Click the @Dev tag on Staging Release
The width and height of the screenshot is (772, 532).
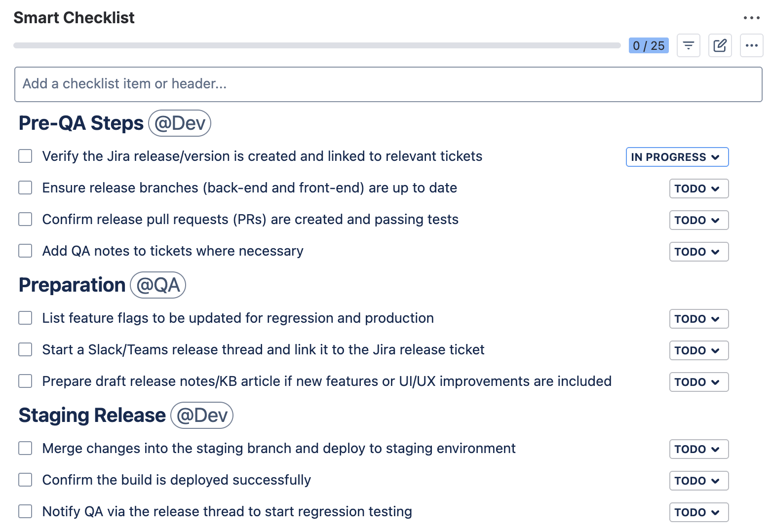click(202, 415)
